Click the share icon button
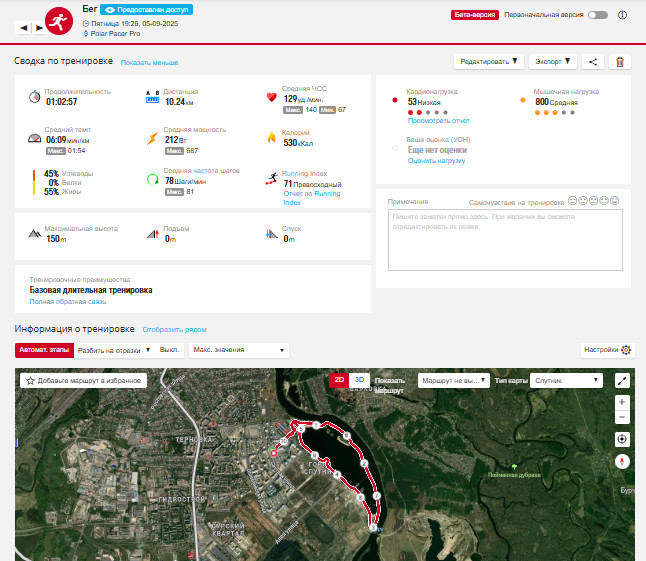 593,62
